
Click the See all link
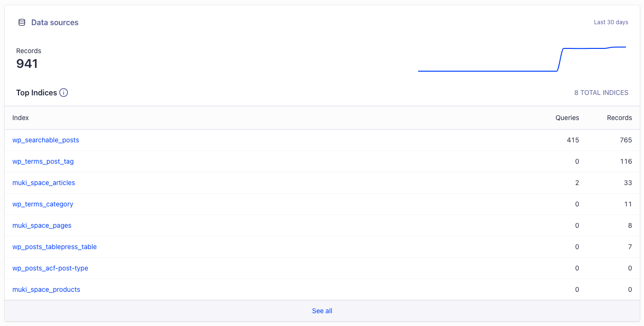[x=322, y=311]
